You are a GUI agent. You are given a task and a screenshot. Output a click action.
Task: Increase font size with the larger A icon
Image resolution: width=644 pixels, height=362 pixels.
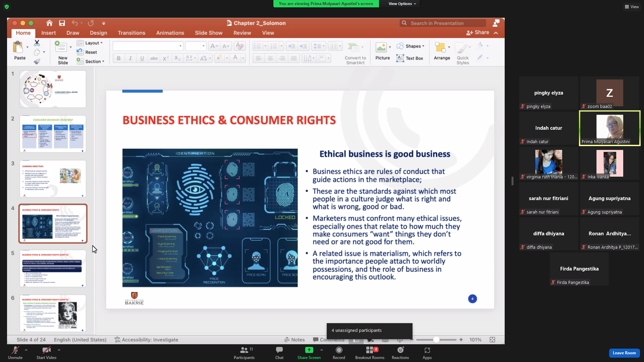pyautogui.click(x=214, y=46)
